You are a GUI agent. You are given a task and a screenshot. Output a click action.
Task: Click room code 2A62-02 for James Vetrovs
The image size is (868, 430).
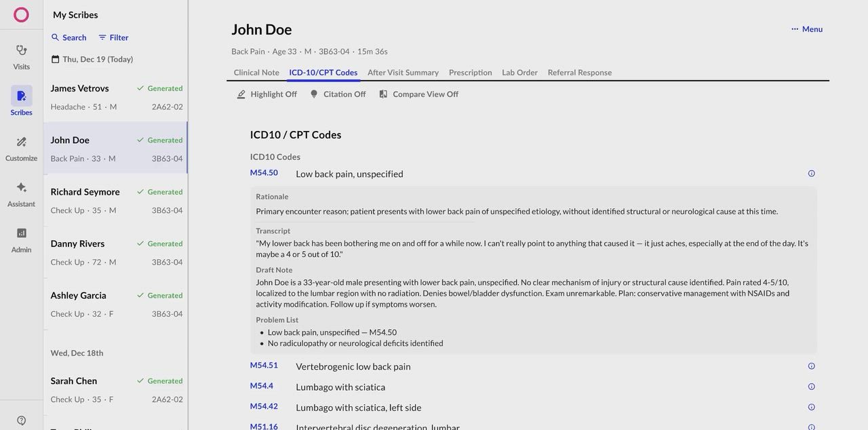pyautogui.click(x=167, y=107)
